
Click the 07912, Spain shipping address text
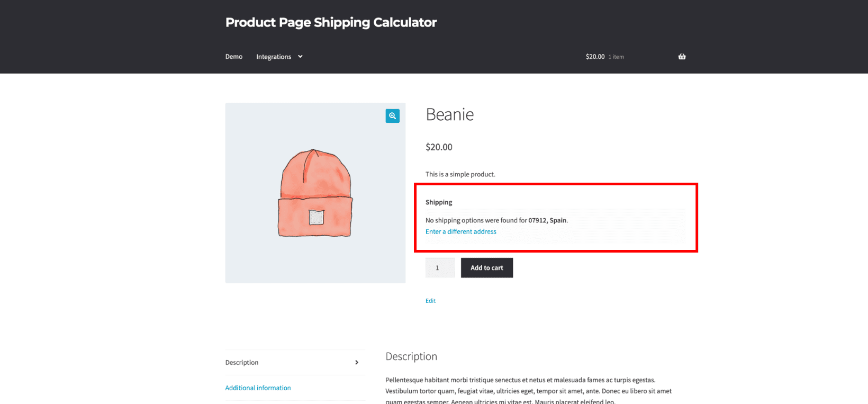pos(547,220)
